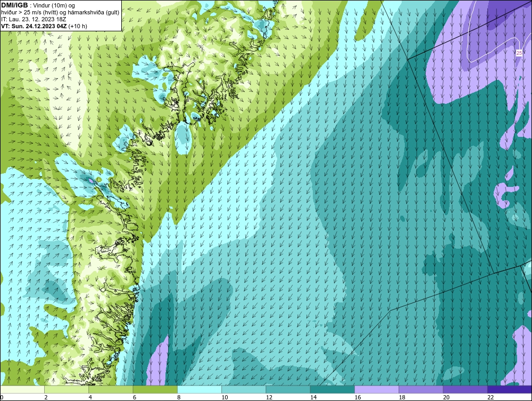Image resolution: width=532 pixels, height=401 pixels.
Task: Click the light cyan 8–10 m/s legend swatch
Action: click(199, 389)
